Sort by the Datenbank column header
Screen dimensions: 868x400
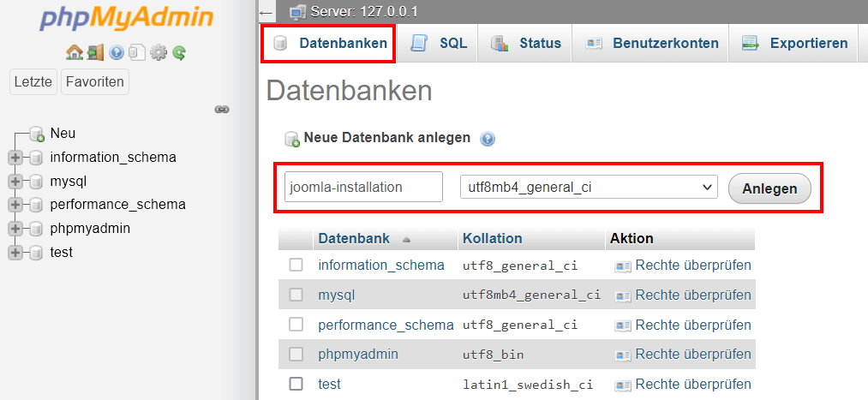pos(354,238)
